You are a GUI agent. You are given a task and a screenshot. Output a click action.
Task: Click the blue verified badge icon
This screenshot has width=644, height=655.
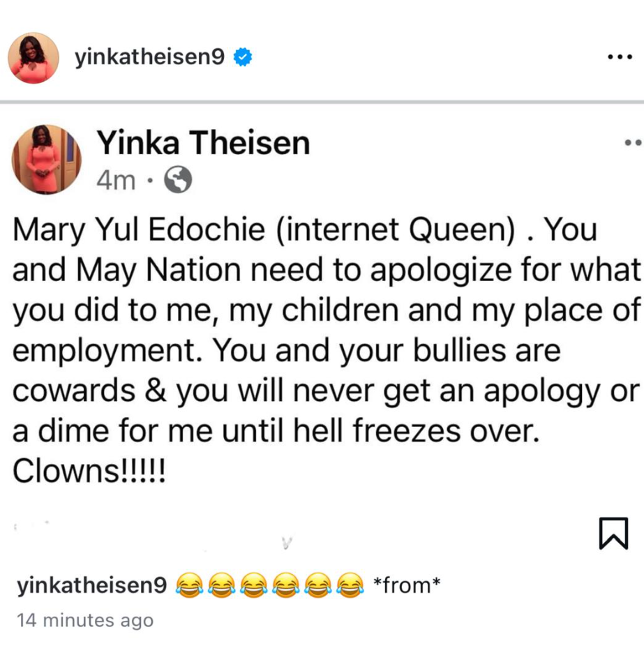pyautogui.click(x=243, y=57)
